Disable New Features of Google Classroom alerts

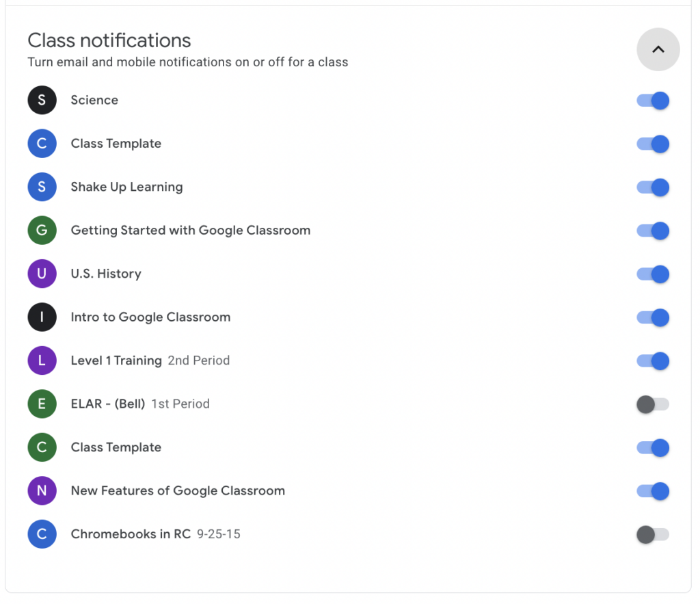pos(652,490)
